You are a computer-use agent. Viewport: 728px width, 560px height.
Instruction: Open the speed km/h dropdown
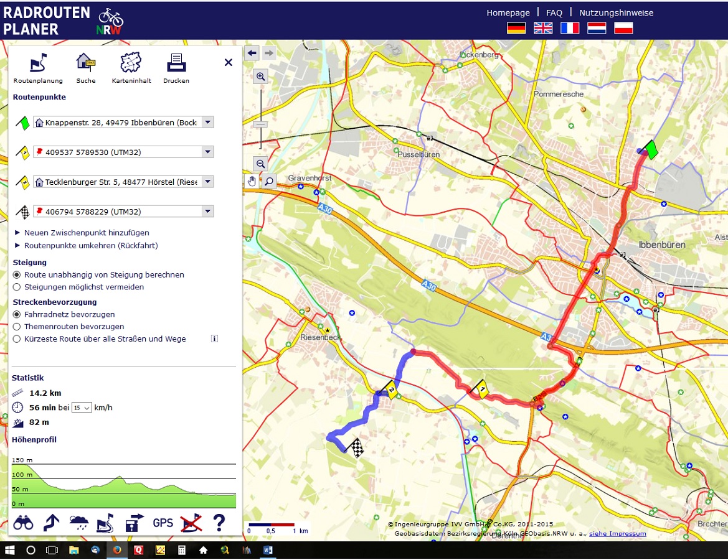coord(82,408)
